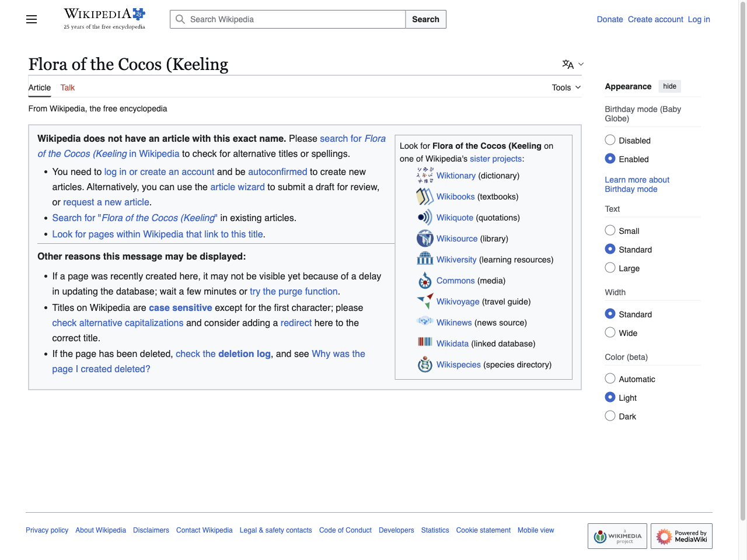Viewport: 747px width, 560px height.
Task: Select the Dark color option
Action: pos(610,415)
